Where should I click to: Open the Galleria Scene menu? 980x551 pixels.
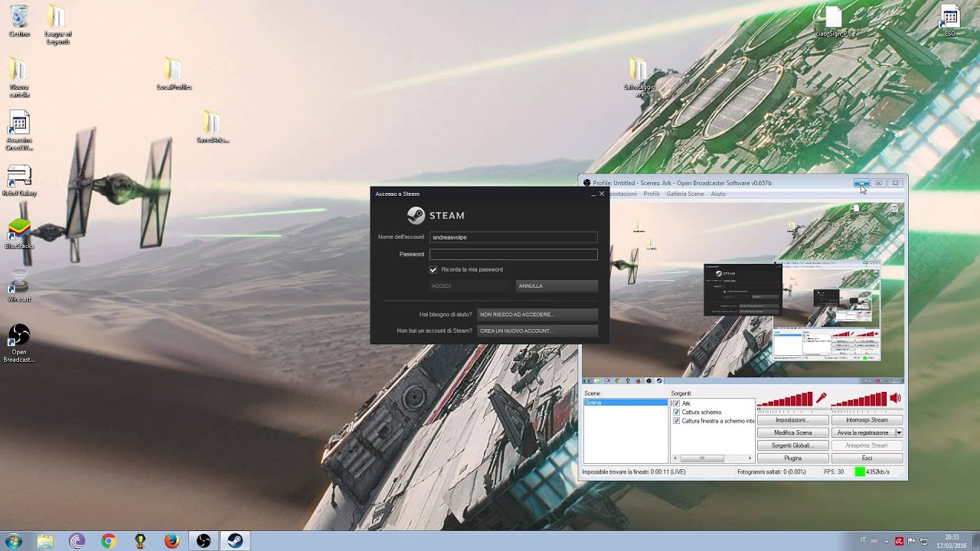coord(685,194)
